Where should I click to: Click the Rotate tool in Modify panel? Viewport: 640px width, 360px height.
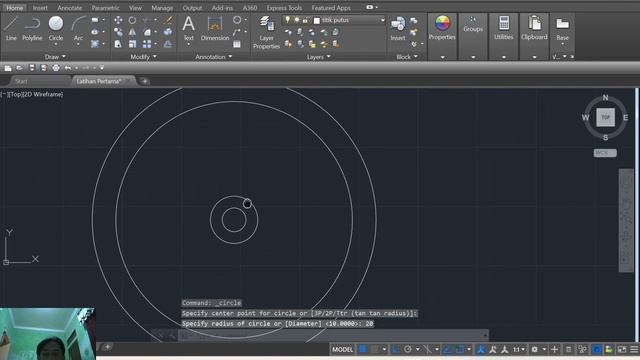click(x=132, y=20)
